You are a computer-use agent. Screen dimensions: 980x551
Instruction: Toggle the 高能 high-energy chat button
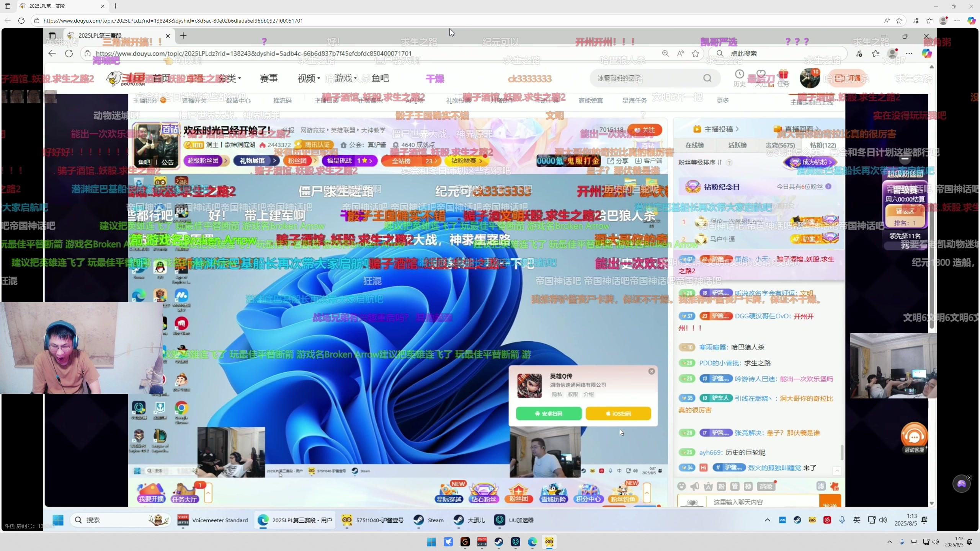(766, 486)
